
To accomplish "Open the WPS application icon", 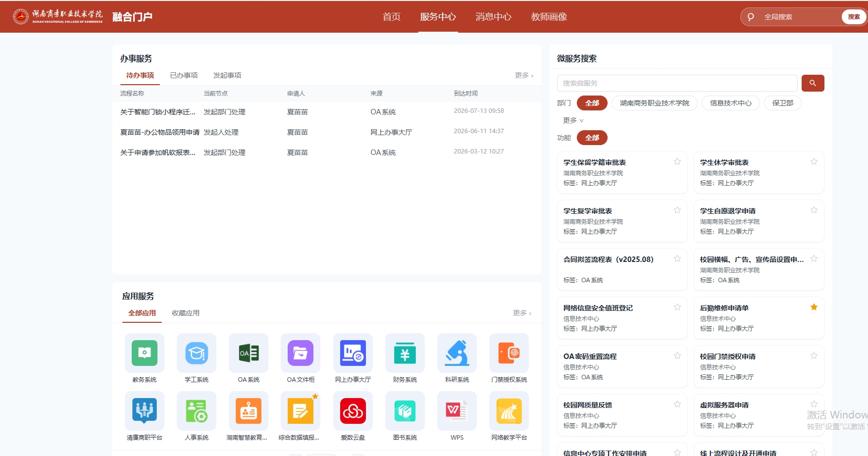I will tap(457, 410).
